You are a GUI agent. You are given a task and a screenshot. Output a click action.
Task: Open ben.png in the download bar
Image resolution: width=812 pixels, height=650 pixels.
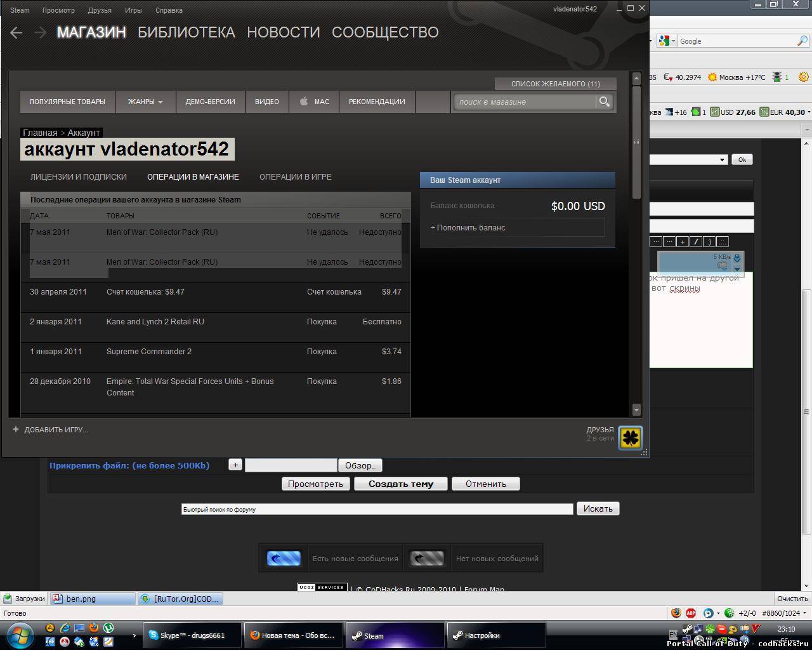pyautogui.click(x=93, y=599)
